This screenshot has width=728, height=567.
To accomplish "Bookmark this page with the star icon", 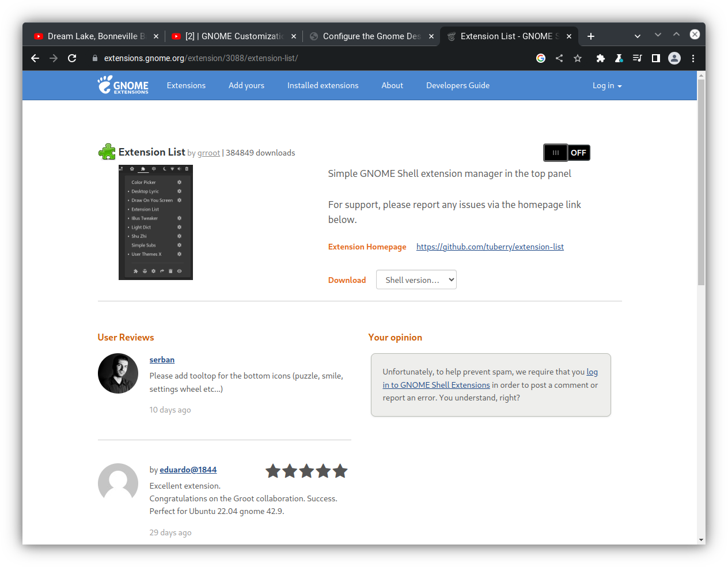I will [x=578, y=58].
